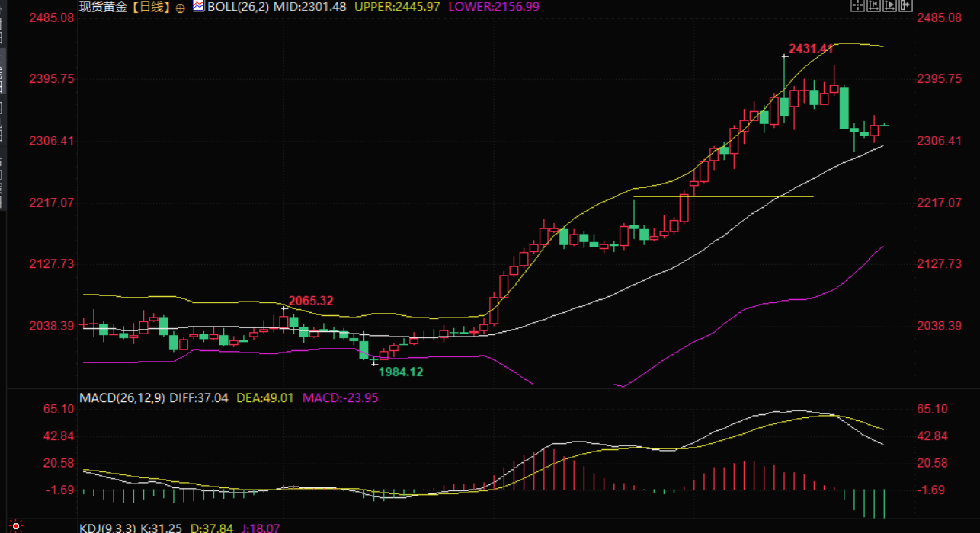980x533 pixels.
Task: Click left axis label 2306.41
Action: pos(52,141)
